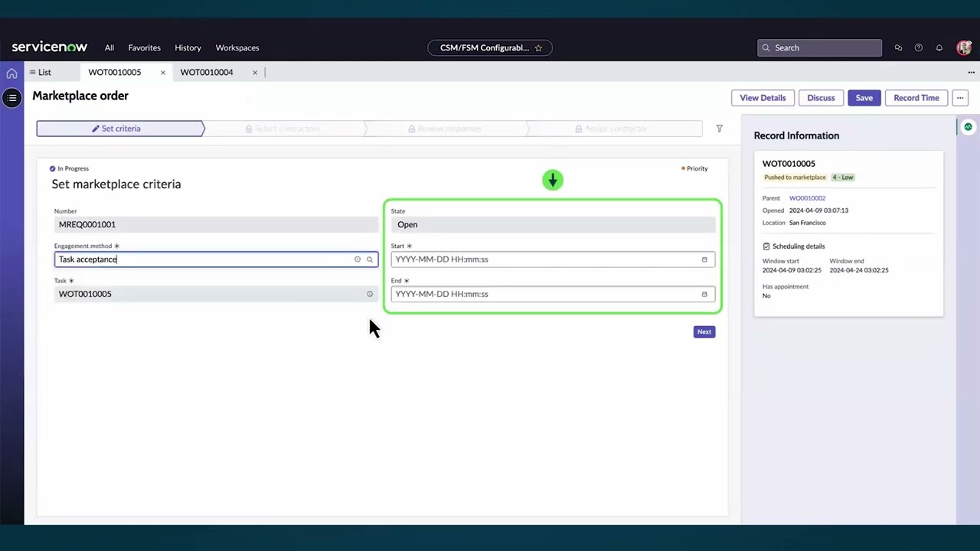This screenshot has width=980, height=551.
Task: Click the lookup magnifier on Engagement method
Action: [x=370, y=259]
